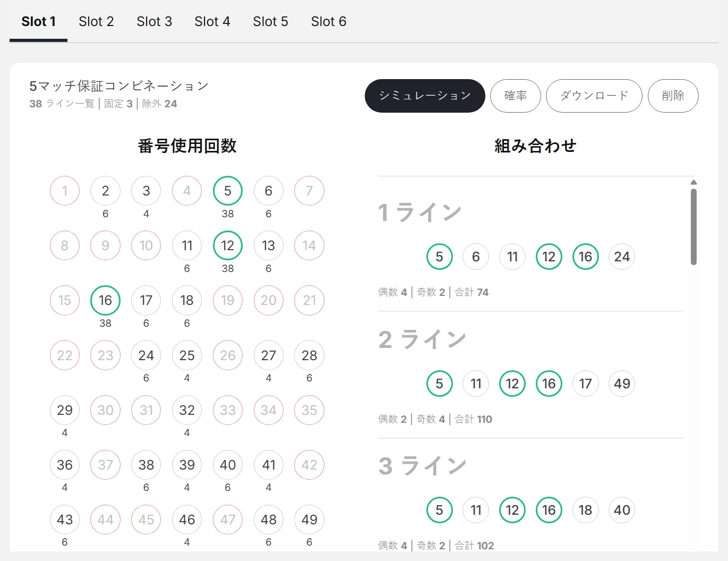Viewport: 728px width, 561px height.
Task: Switch to the Slot 6 tab
Action: pos(328,21)
